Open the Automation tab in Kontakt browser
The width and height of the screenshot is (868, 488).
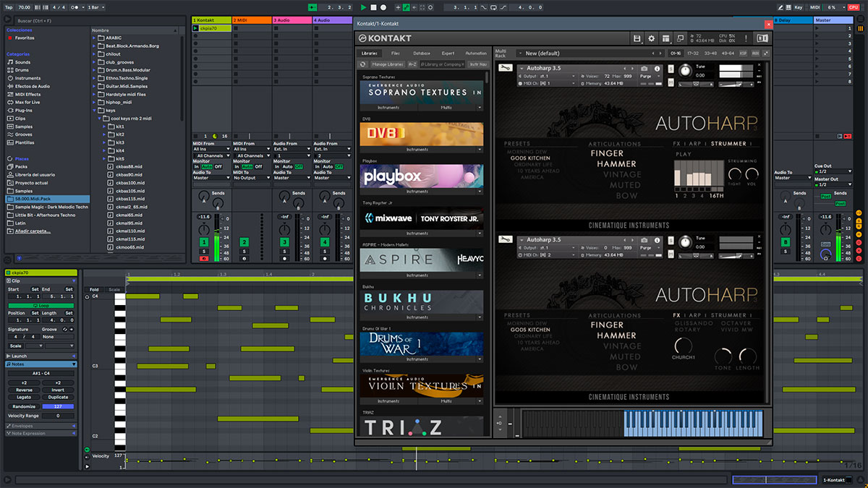476,53
